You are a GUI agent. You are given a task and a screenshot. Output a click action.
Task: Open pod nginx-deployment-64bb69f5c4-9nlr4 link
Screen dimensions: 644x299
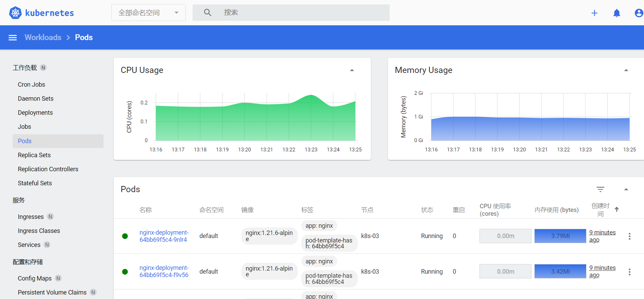[164, 236]
